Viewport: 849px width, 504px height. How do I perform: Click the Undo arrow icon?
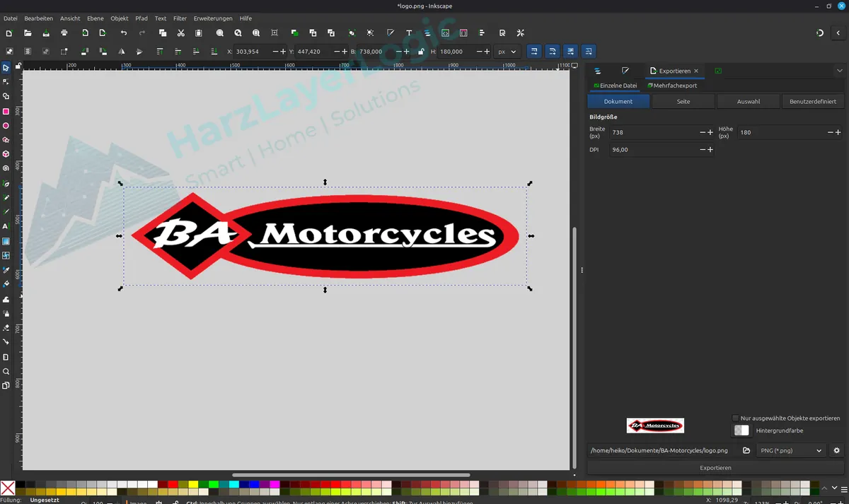[124, 33]
